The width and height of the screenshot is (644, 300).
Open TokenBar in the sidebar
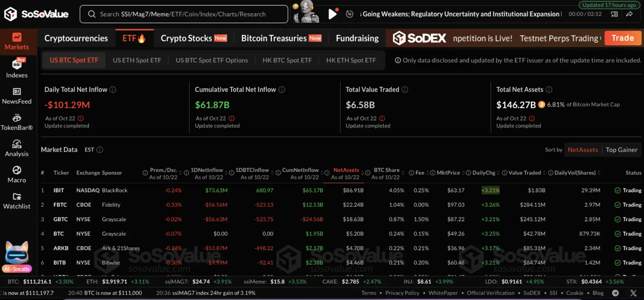[x=17, y=122]
